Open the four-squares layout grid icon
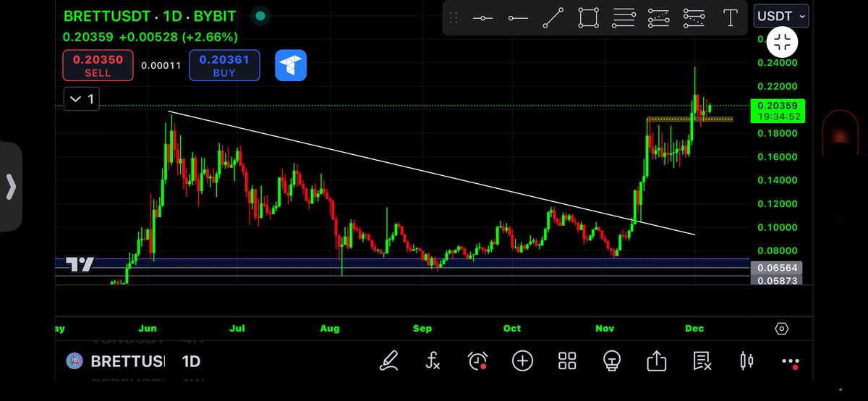This screenshot has height=401, width=868. pyautogui.click(x=567, y=360)
